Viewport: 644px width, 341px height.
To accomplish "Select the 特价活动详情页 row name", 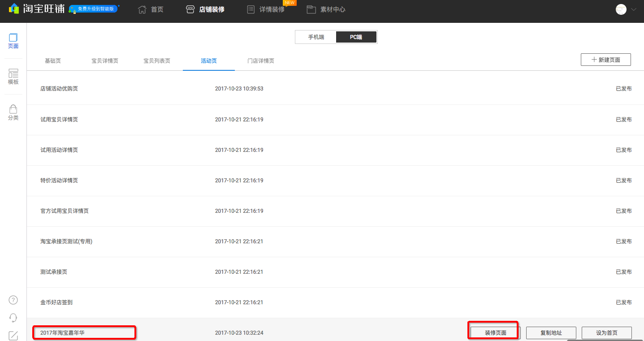I will coord(59,181).
